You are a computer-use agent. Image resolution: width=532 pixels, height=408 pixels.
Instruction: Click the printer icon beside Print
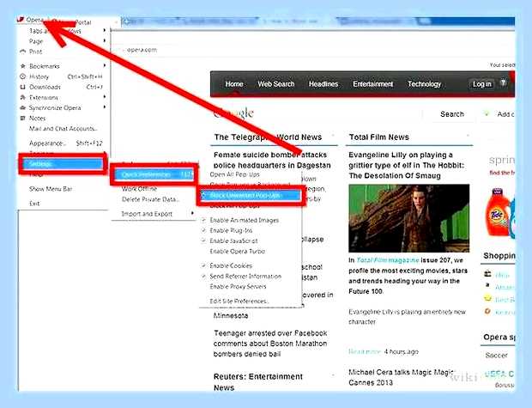[22, 52]
